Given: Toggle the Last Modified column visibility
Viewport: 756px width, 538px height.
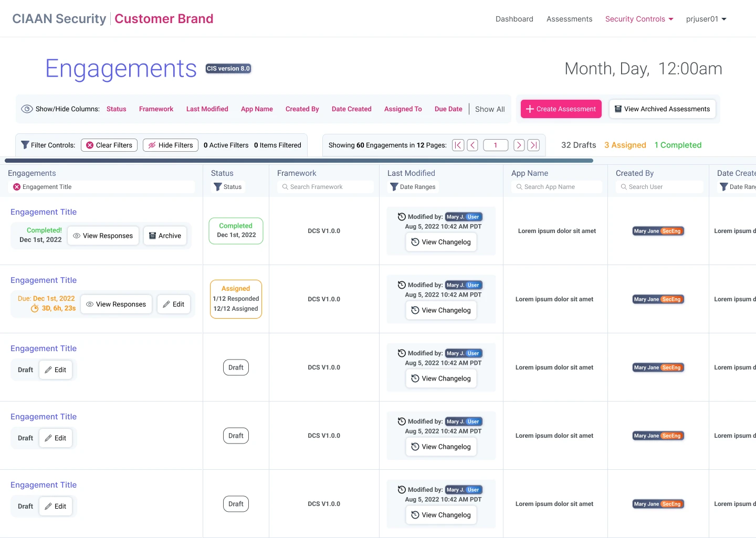Looking at the screenshot, I should (x=207, y=109).
